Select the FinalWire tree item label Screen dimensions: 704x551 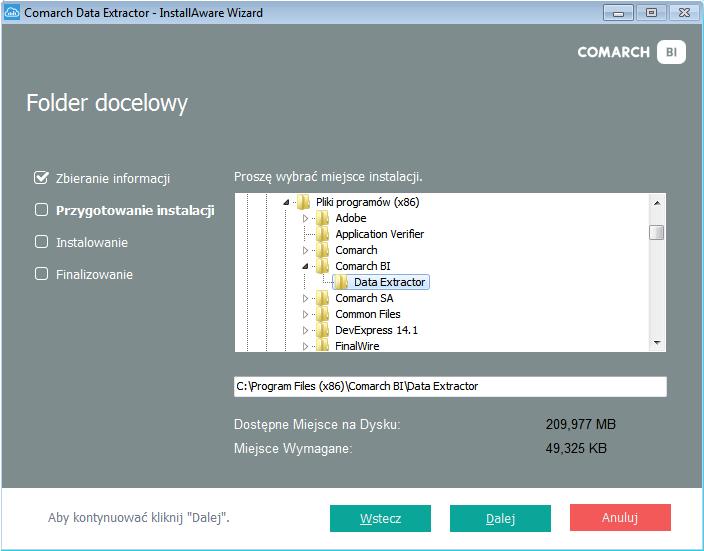point(357,346)
